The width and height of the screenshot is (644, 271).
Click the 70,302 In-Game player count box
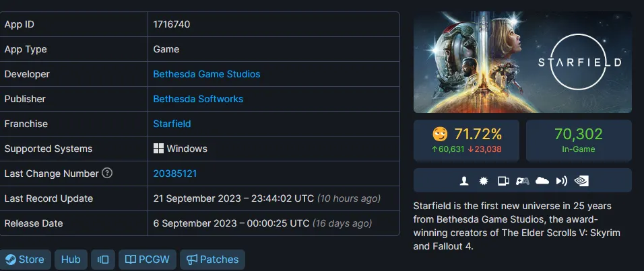tap(579, 141)
